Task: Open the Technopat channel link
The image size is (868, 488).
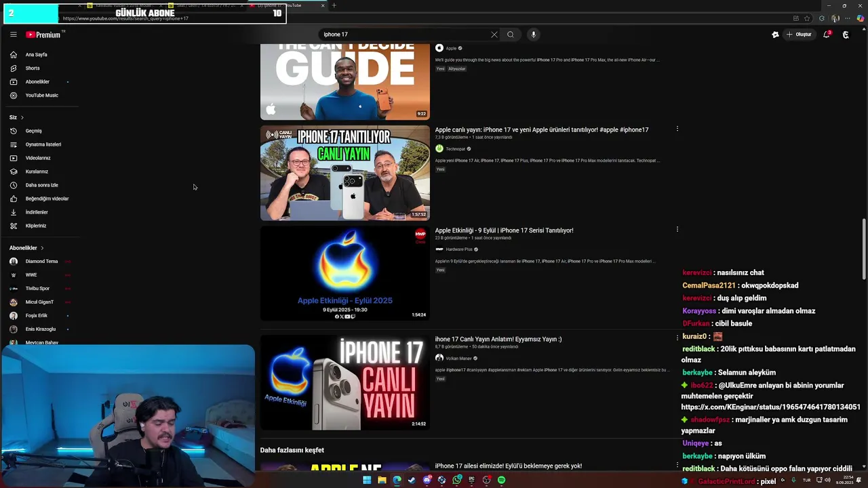Action: click(455, 149)
